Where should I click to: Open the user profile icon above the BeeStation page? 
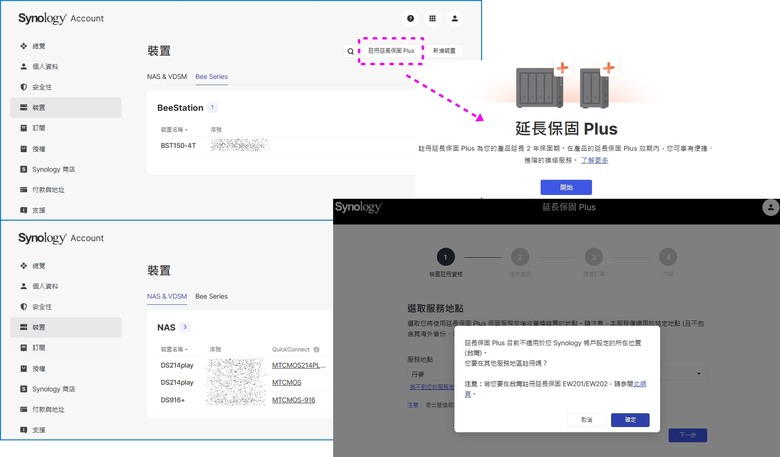(x=455, y=18)
